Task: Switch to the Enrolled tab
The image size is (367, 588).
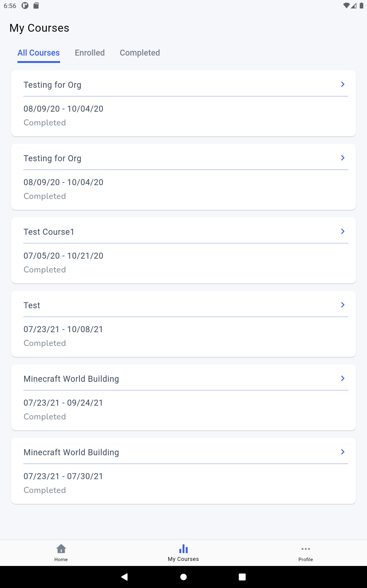Action: 89,53
